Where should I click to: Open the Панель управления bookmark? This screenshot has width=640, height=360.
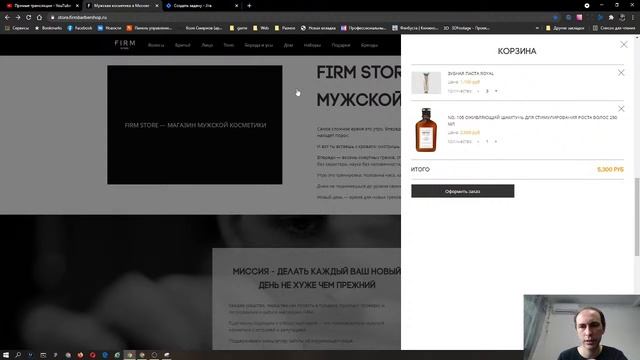tap(149, 28)
